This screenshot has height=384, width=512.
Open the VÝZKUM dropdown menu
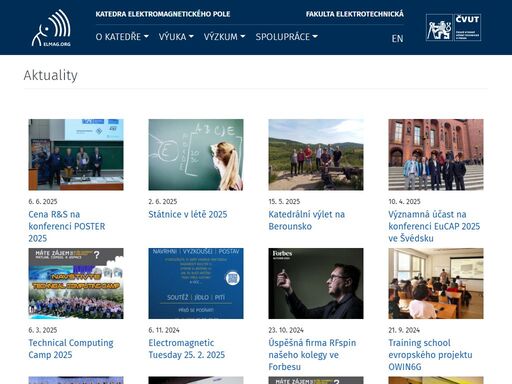[224, 37]
